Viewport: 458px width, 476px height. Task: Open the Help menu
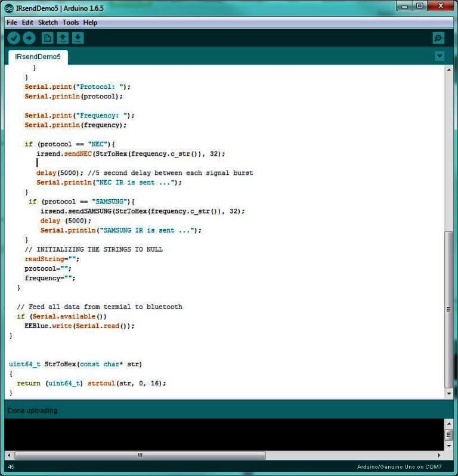point(90,23)
